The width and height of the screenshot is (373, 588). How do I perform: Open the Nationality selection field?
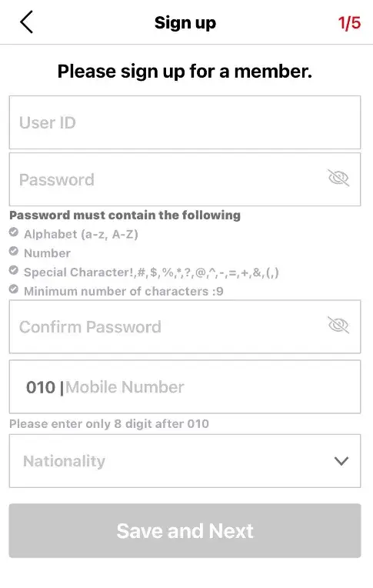185,461
